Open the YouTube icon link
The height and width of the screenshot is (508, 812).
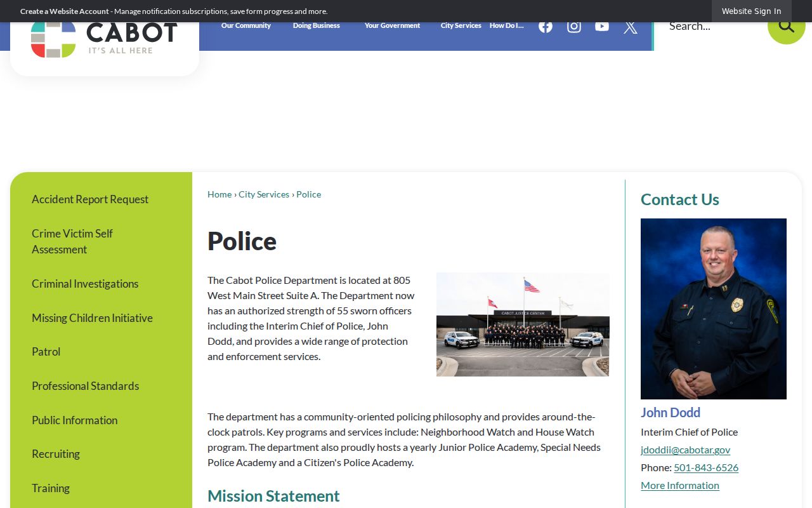602,26
